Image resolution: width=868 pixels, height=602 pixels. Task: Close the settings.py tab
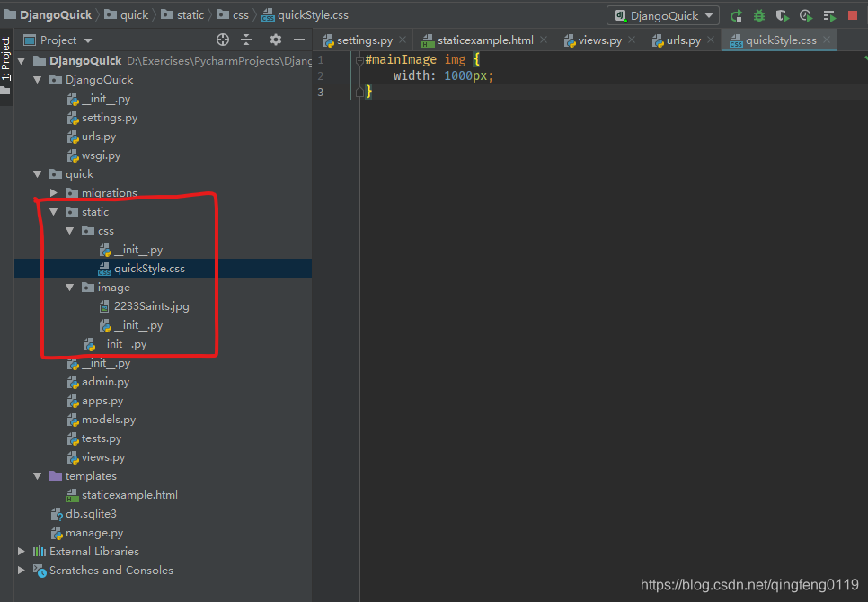pyautogui.click(x=403, y=40)
